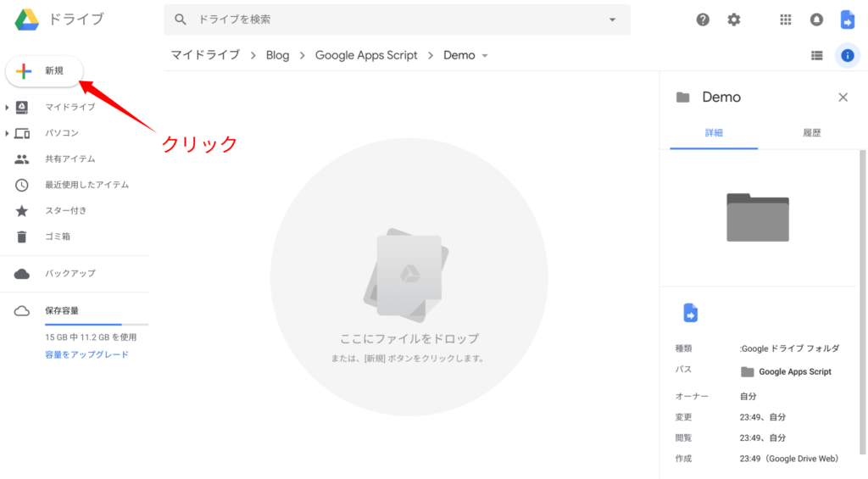Expand the マイドライブ tree arrow

click(7, 108)
